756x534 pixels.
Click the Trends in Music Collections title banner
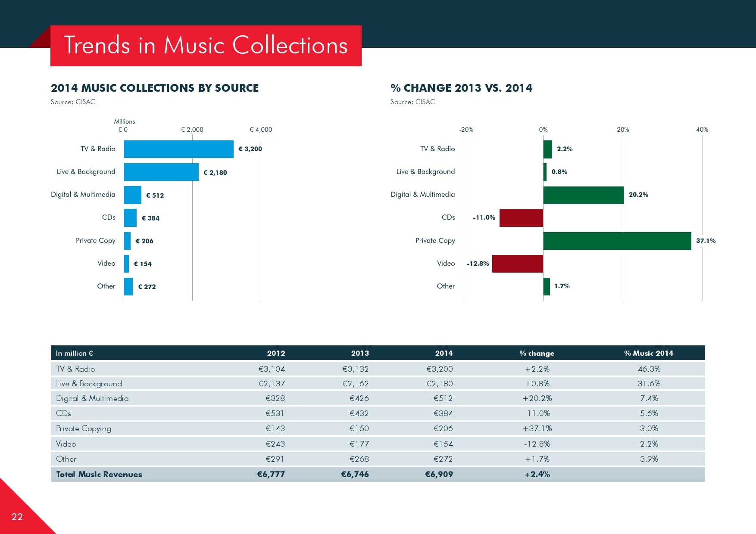pos(206,46)
